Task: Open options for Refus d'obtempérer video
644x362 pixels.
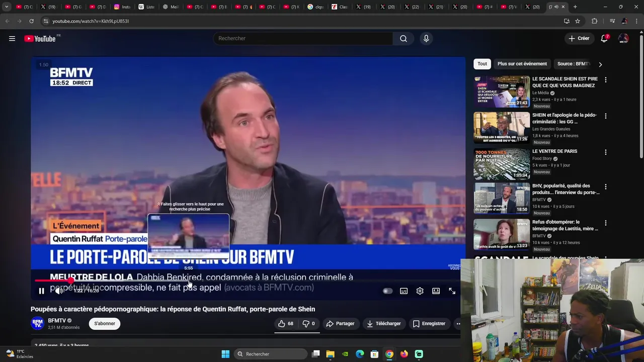Action: point(606,223)
